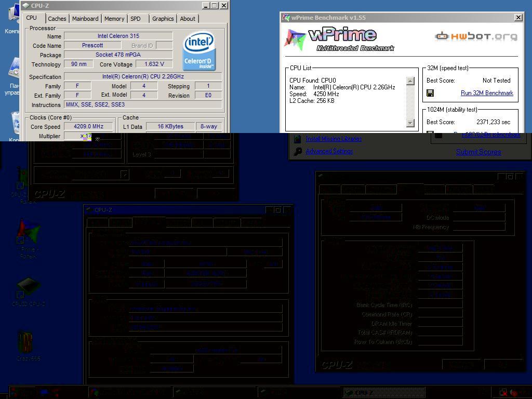Click the Core Speed value 4209.0 MHz
The height and width of the screenshot is (399, 532).
pyautogui.click(x=88, y=126)
